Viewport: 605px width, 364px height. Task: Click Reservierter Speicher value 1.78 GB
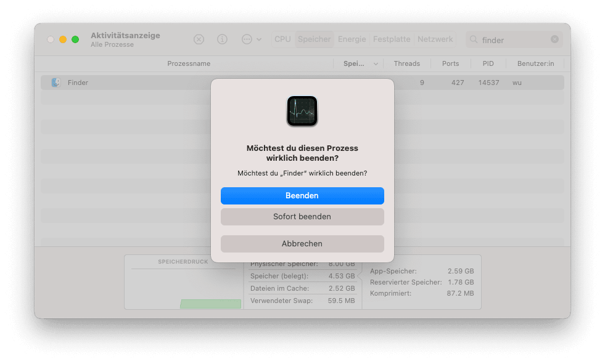pos(461,282)
